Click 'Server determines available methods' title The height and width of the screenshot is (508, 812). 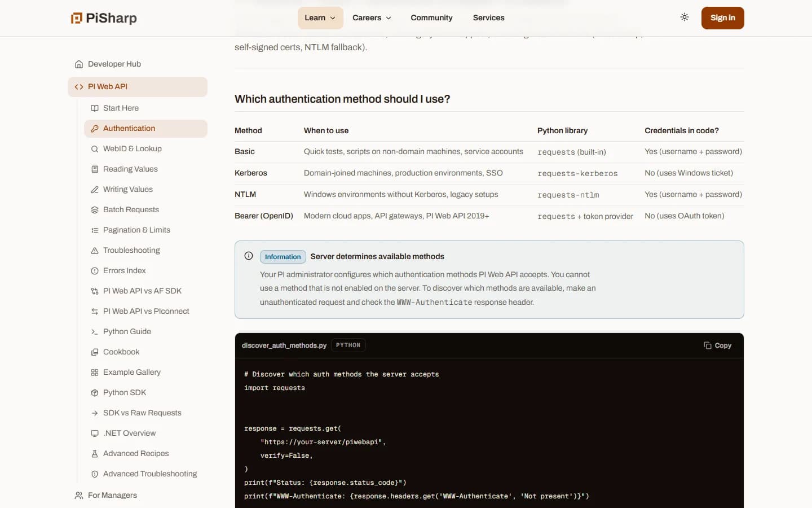tap(377, 257)
